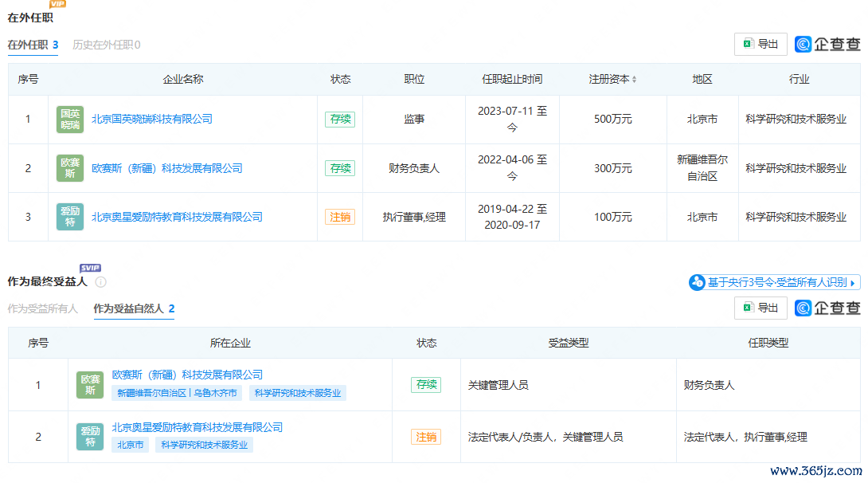The width and height of the screenshot is (868, 483).
Task: Open 北京奥星爱励特教育科技发展有限公司 in the 在外任职 table
Action: pyautogui.click(x=177, y=217)
